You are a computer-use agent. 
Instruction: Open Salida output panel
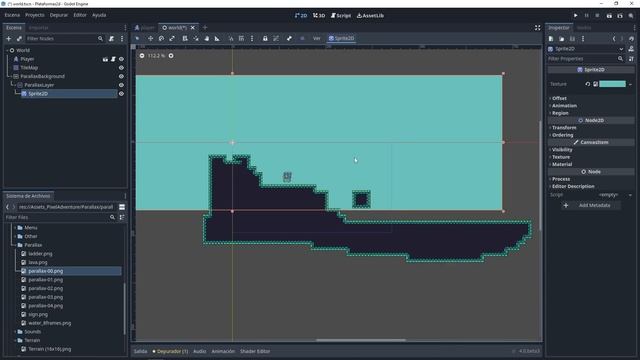(140, 351)
